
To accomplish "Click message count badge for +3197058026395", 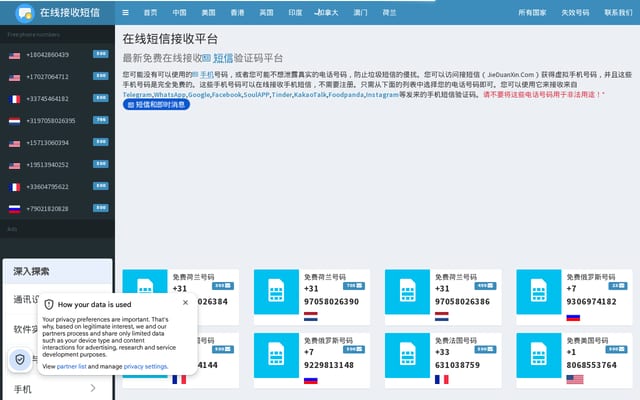I will (100, 120).
